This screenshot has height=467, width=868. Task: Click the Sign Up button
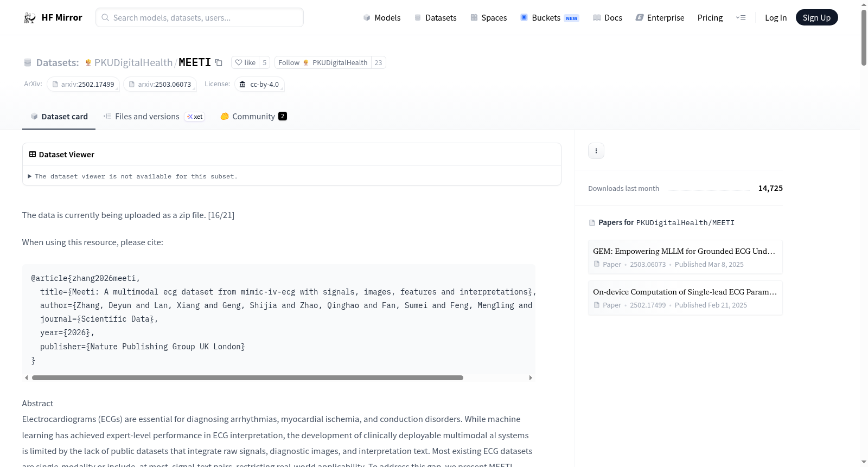pyautogui.click(x=816, y=18)
